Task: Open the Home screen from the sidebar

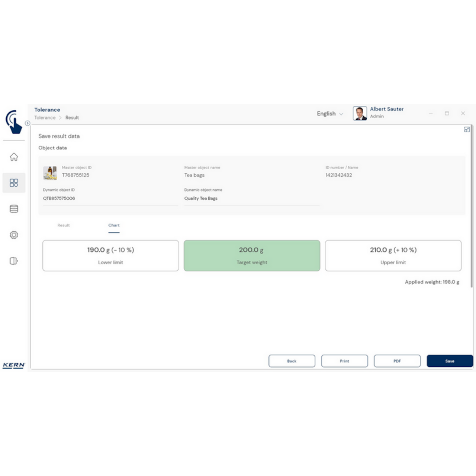Action: (14, 157)
